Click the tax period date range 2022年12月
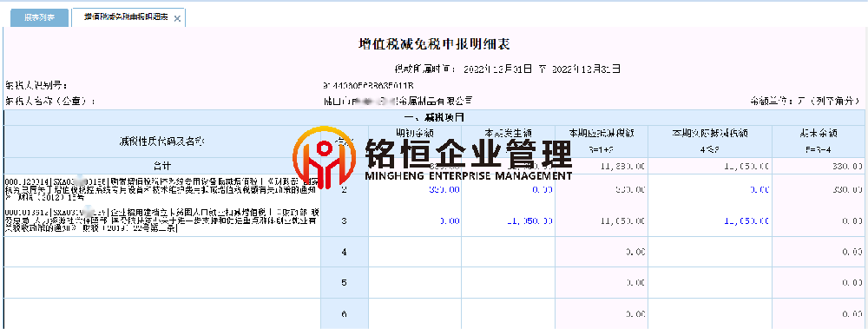The image size is (868, 329). (x=542, y=69)
